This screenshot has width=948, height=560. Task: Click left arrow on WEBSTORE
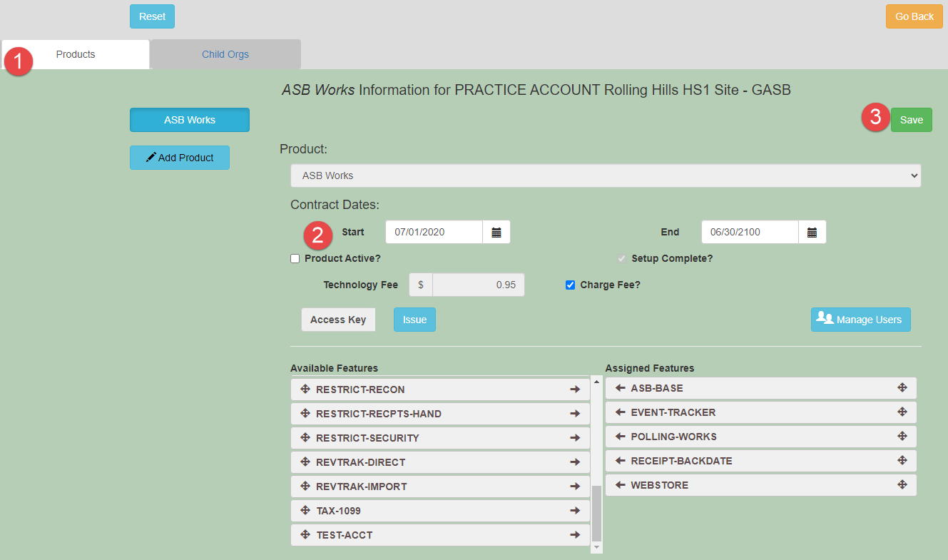[x=620, y=485]
